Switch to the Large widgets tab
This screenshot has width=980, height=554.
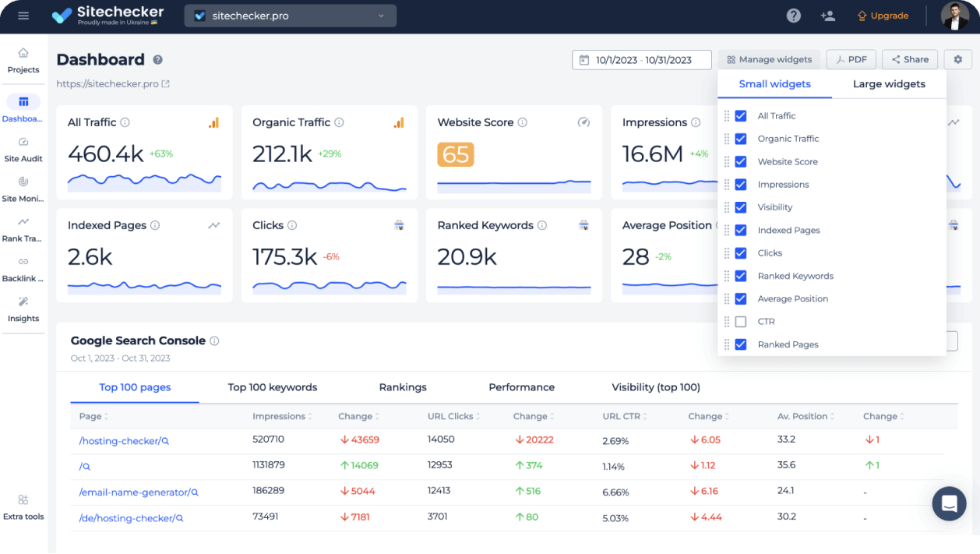[x=889, y=84]
